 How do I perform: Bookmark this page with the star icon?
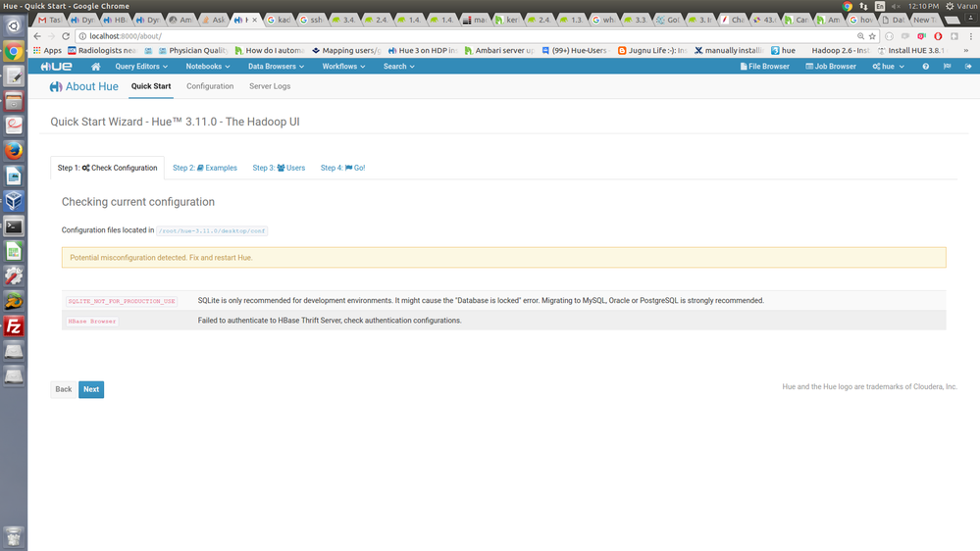(872, 36)
